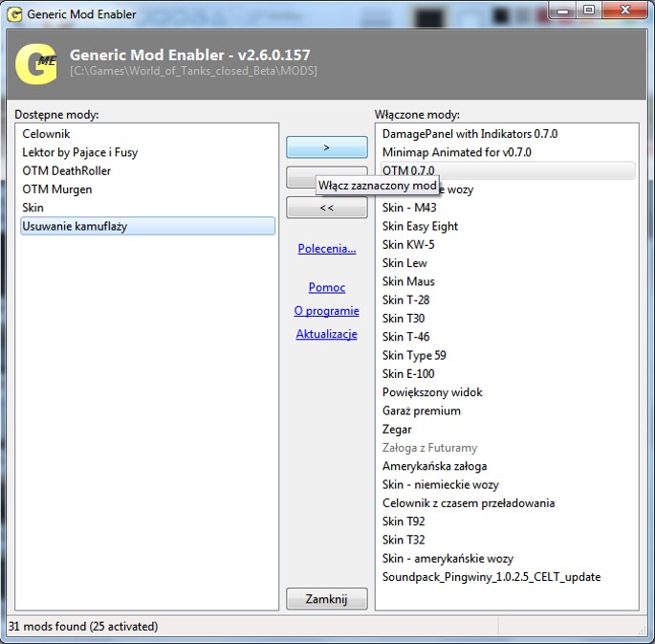This screenshot has width=655, height=644.
Task: Select Powiększony widok mod
Action: (508, 392)
